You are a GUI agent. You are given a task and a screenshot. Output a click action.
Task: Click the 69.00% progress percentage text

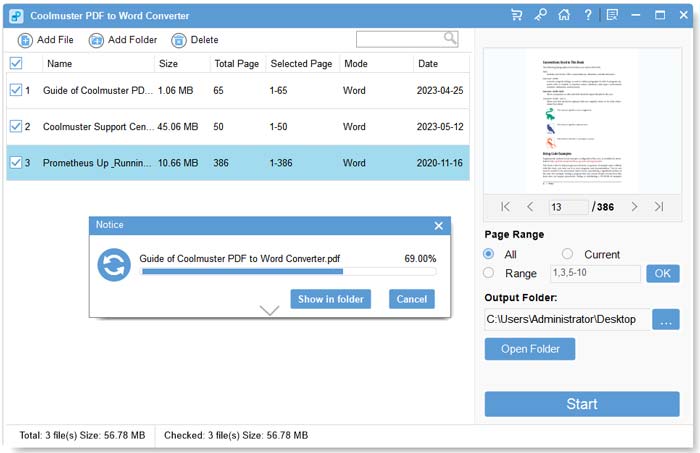(420, 259)
